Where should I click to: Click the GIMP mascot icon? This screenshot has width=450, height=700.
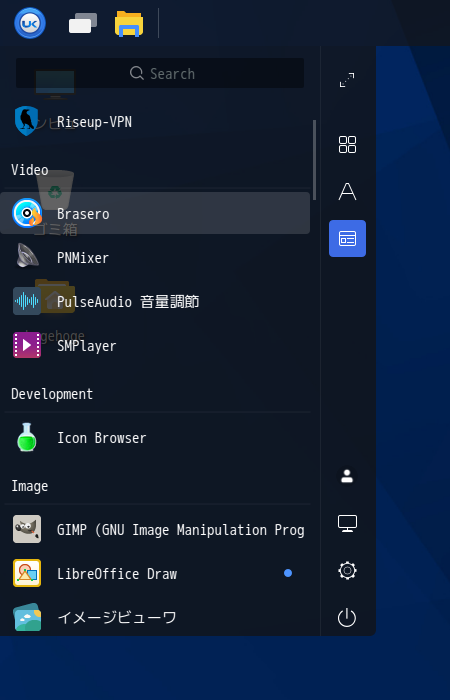coord(27,529)
